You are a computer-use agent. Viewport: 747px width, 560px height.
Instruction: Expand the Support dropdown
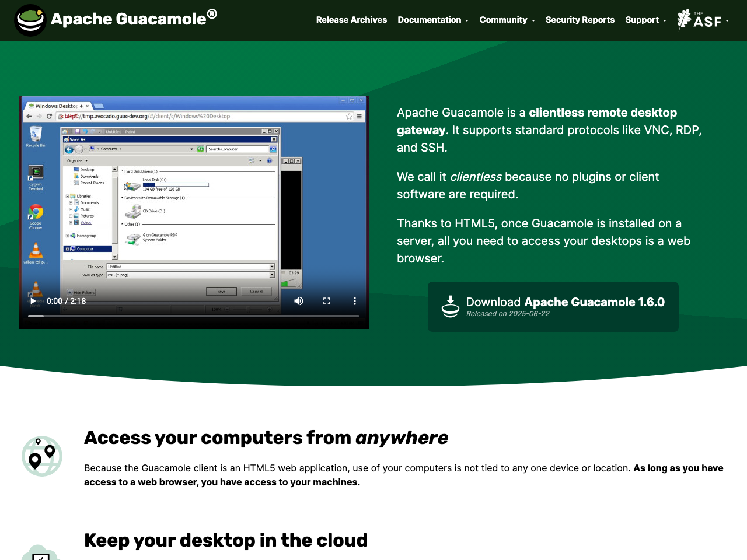tap(645, 20)
